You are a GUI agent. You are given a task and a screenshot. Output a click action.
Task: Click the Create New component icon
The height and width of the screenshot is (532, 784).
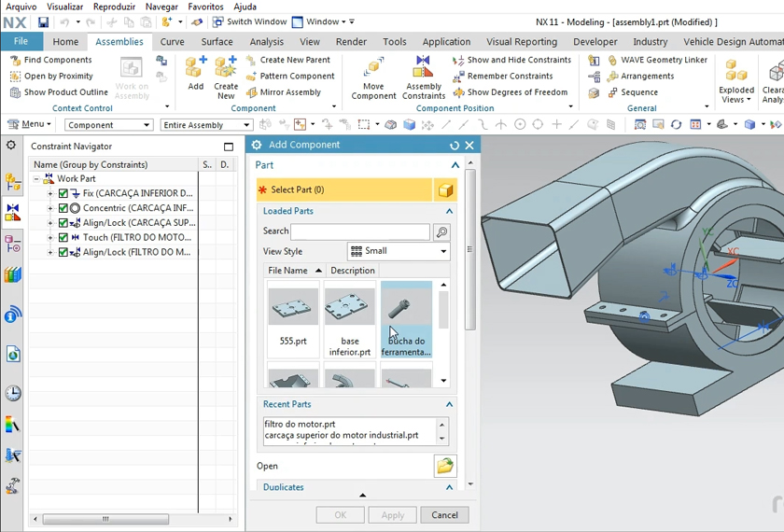[226, 69]
